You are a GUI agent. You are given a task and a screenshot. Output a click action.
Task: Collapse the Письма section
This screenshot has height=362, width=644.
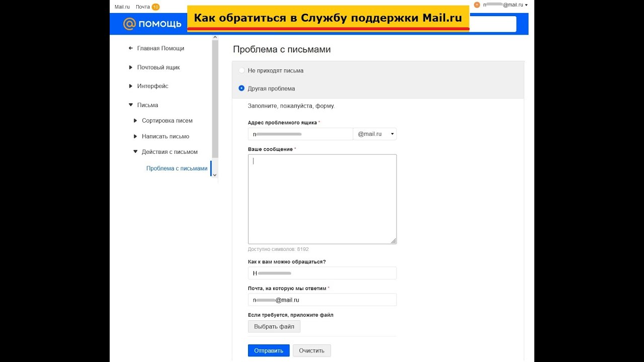[131, 105]
